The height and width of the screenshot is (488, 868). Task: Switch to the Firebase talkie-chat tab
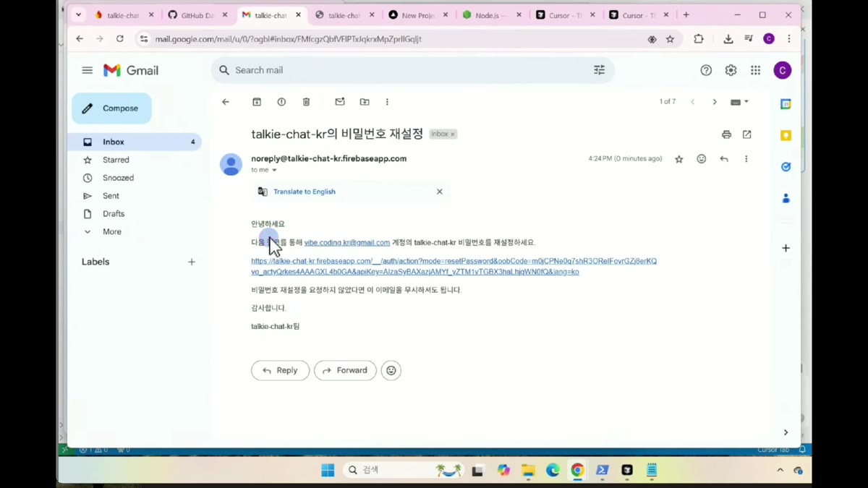[123, 14]
